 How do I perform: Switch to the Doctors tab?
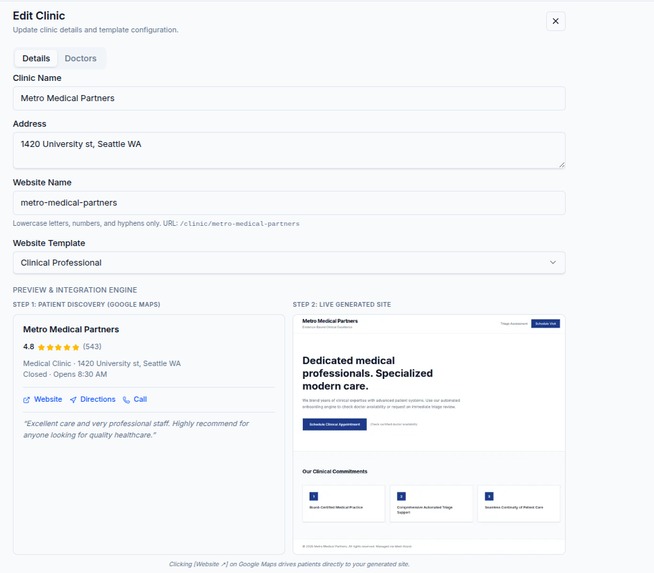pos(80,58)
